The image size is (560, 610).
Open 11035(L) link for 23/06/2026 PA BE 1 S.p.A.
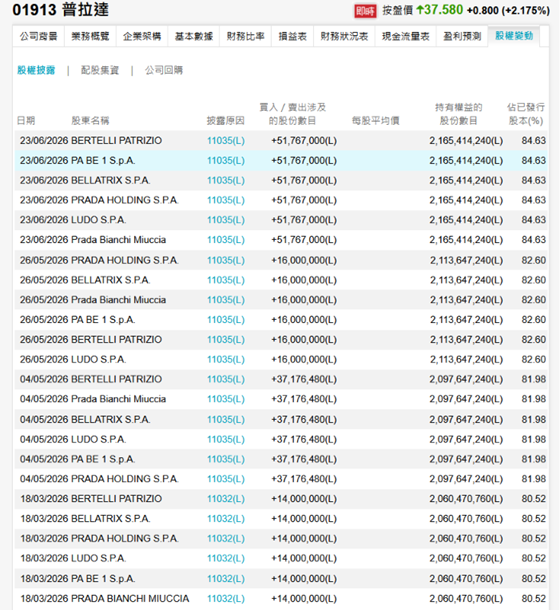pyautogui.click(x=226, y=160)
